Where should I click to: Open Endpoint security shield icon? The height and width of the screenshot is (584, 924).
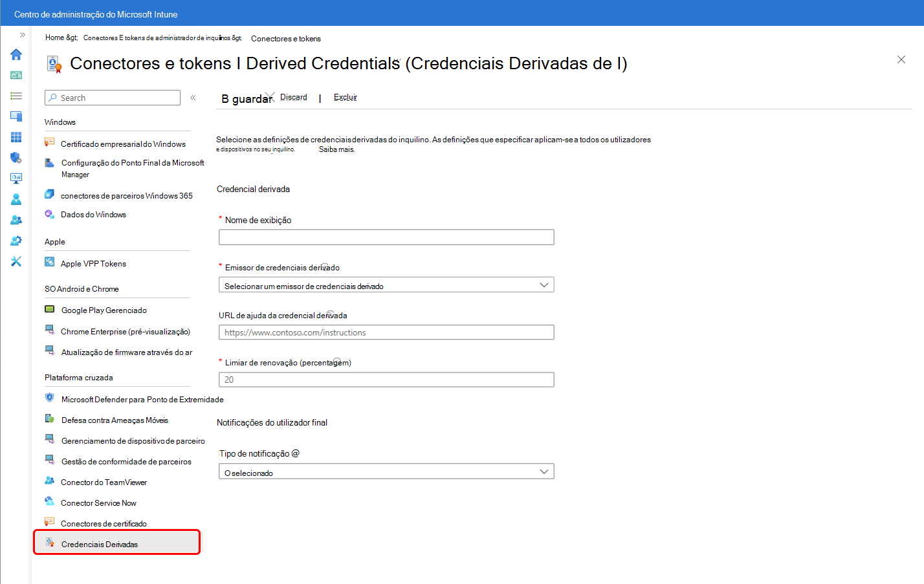(16, 158)
